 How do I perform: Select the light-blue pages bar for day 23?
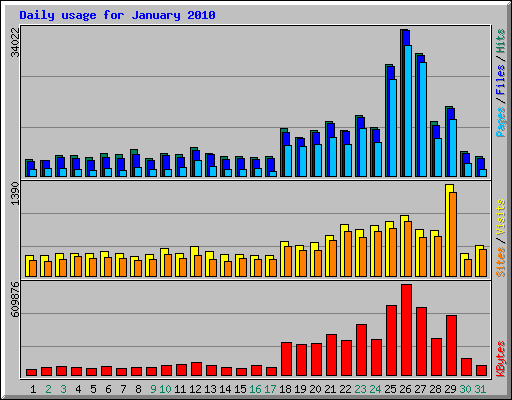[x=363, y=152]
